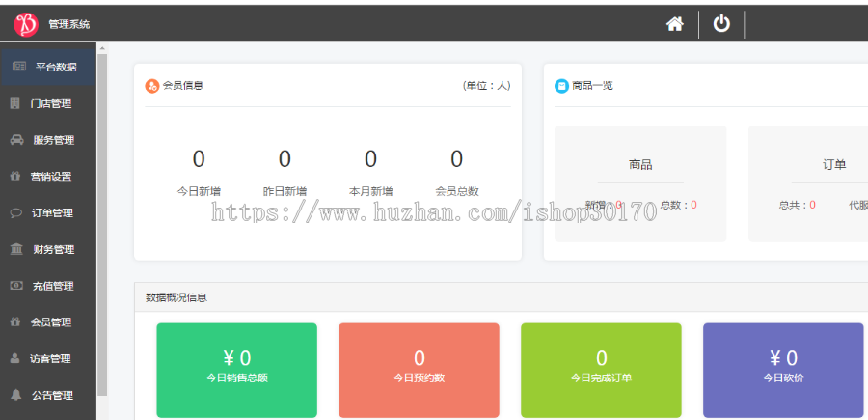Click the sidebar vertical scrollbar thumb
Screen dimensions: 868x420
(x=102, y=224)
